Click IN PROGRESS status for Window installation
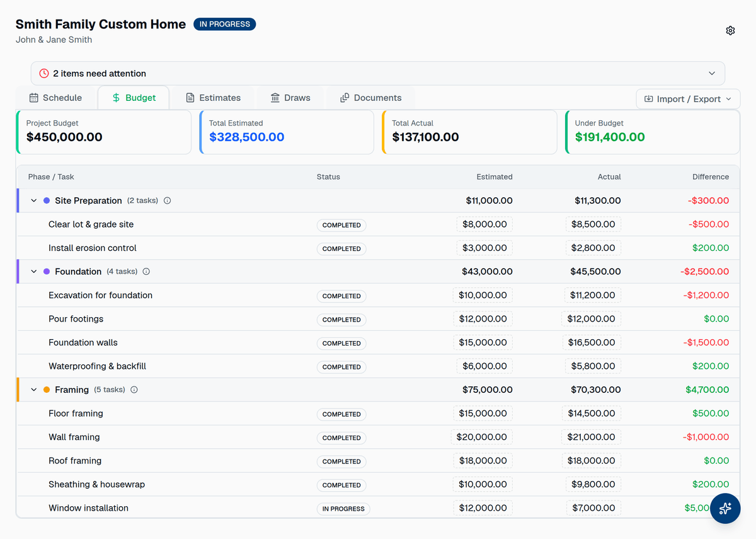This screenshot has height=539, width=756. click(x=343, y=509)
